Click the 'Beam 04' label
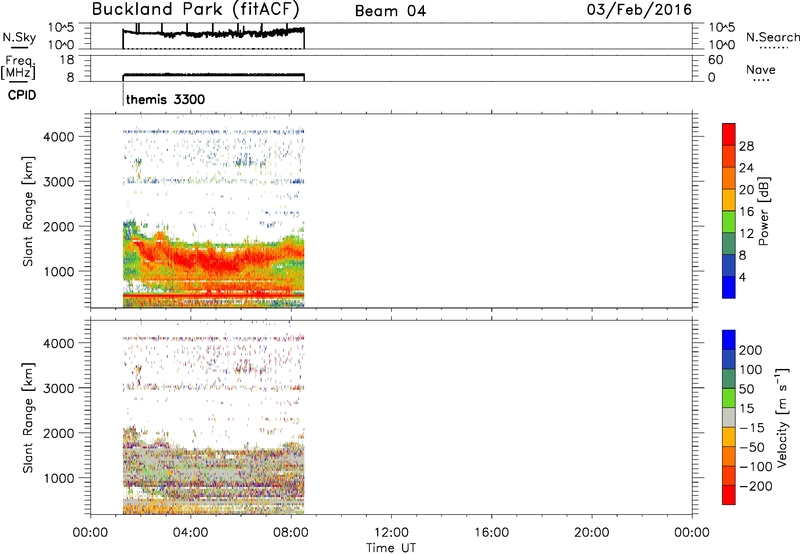This screenshot has height=554, width=800. point(390,11)
